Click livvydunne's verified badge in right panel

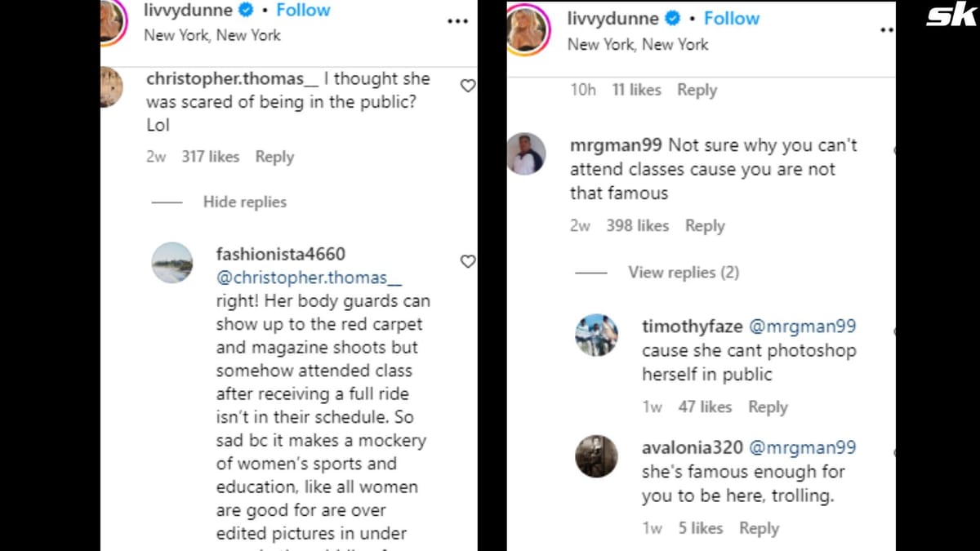pyautogui.click(x=674, y=18)
